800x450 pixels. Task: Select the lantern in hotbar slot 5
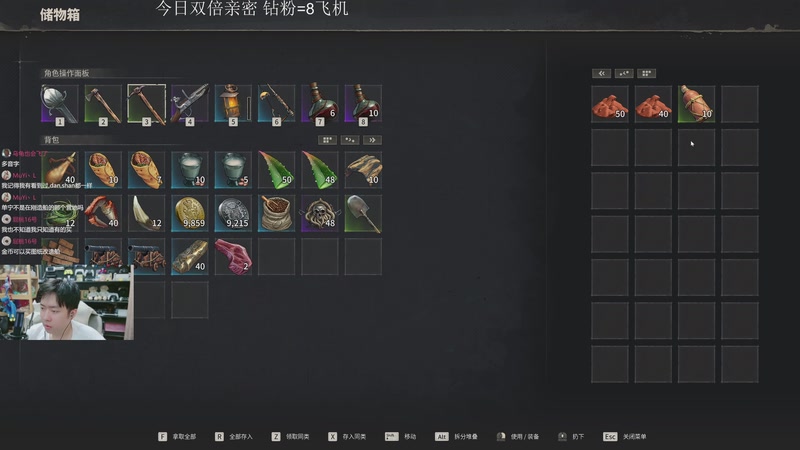pos(233,104)
